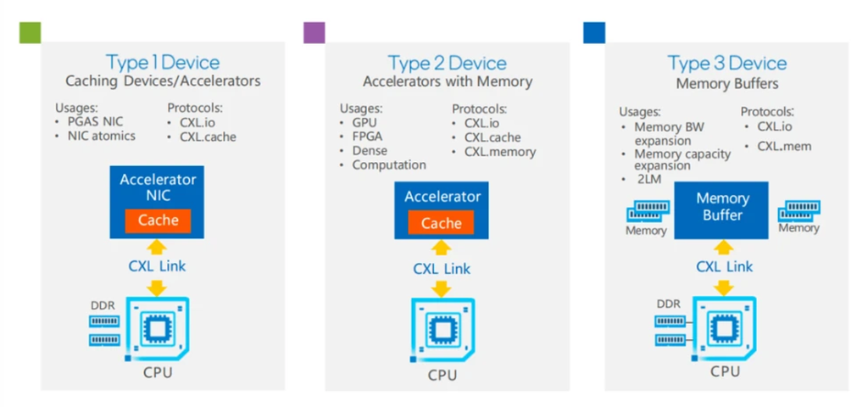The height and width of the screenshot is (407, 868).
Task: Click the green square above Type 1 Device
Action: point(30,33)
